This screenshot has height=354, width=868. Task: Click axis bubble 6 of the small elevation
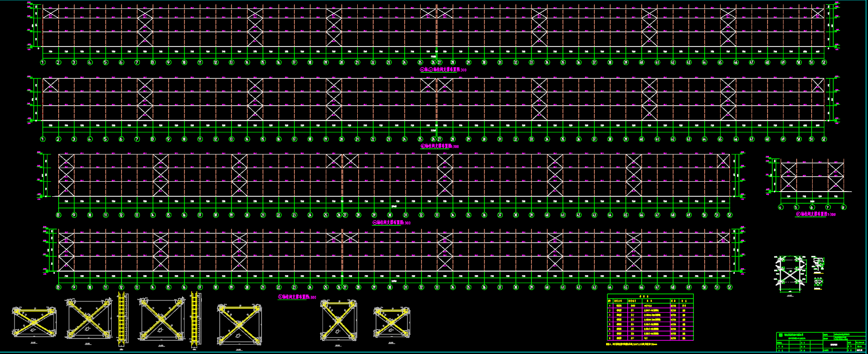812,207
